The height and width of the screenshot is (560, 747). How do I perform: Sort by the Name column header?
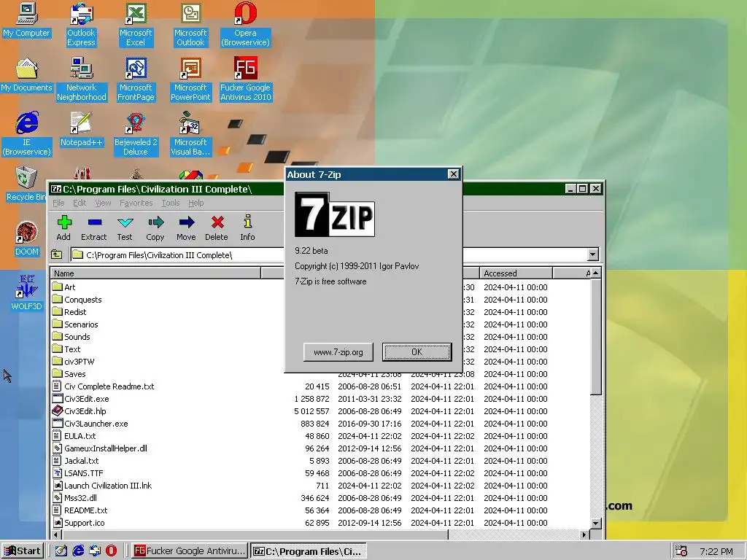click(x=156, y=273)
